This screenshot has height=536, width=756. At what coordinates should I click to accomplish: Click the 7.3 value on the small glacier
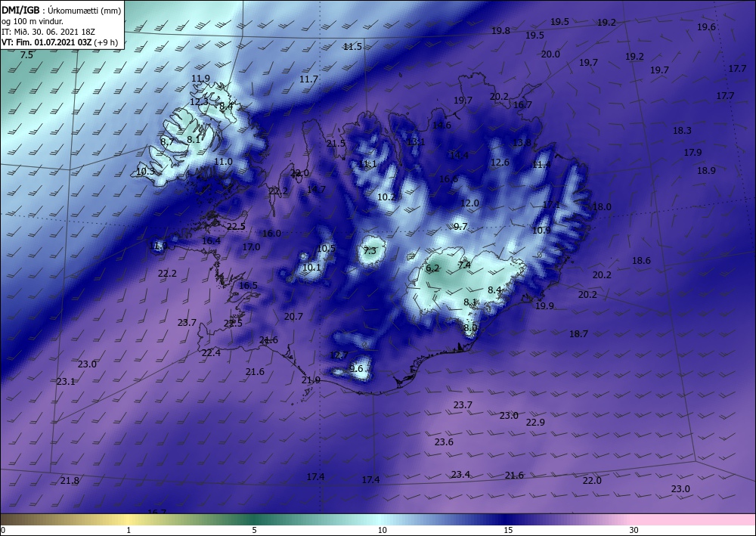pos(370,251)
